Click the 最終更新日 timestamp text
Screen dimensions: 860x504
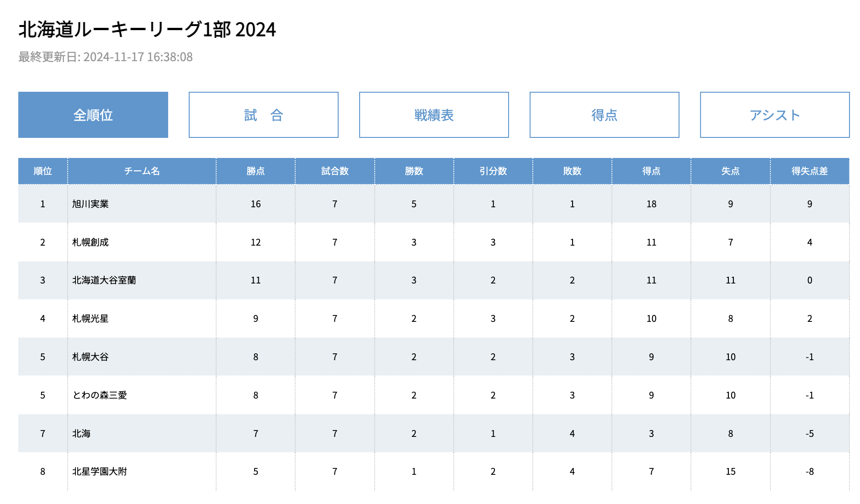106,57
